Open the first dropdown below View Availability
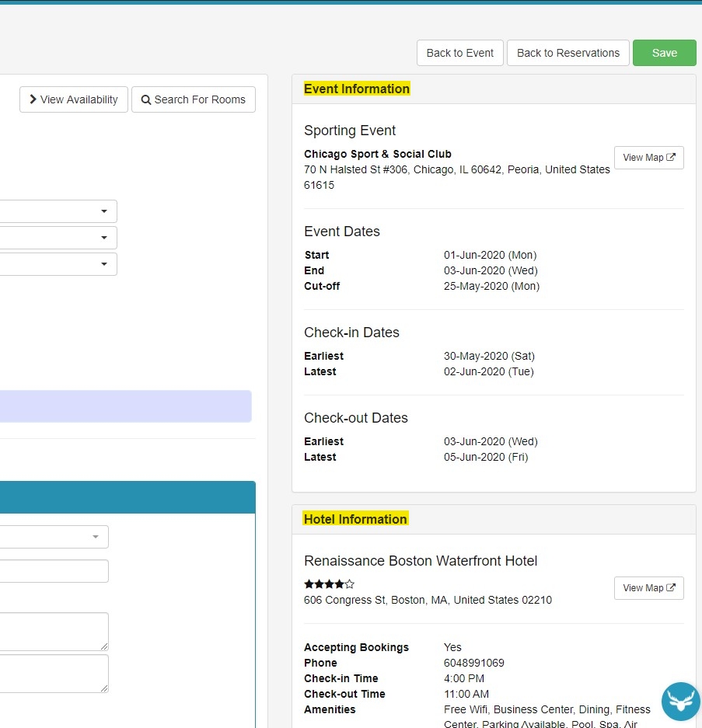The height and width of the screenshot is (728, 702). coord(58,211)
